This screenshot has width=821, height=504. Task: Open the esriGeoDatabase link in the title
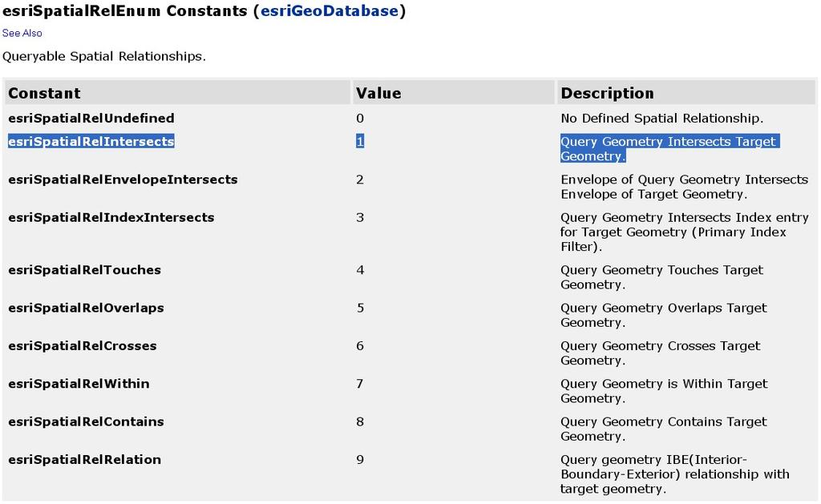[330, 11]
